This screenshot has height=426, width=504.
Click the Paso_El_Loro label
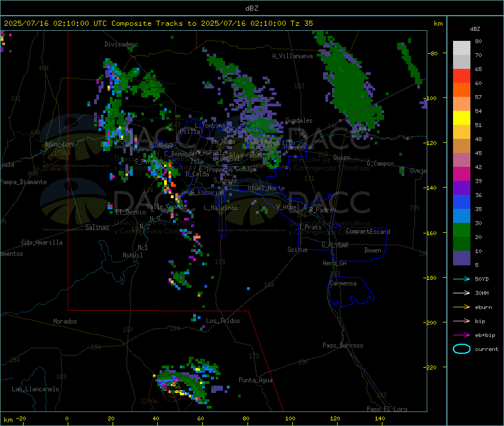pyautogui.click(x=387, y=409)
